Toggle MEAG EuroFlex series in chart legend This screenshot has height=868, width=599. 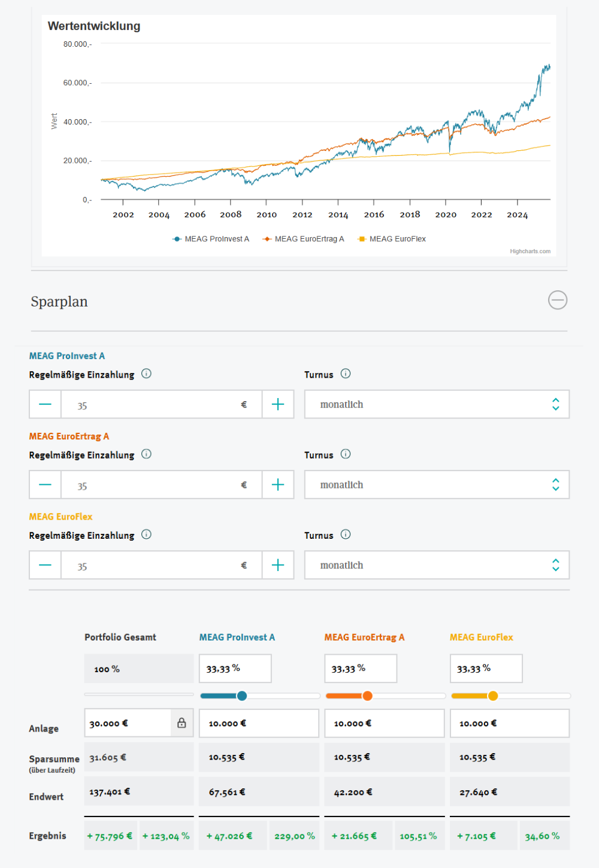pyautogui.click(x=392, y=239)
